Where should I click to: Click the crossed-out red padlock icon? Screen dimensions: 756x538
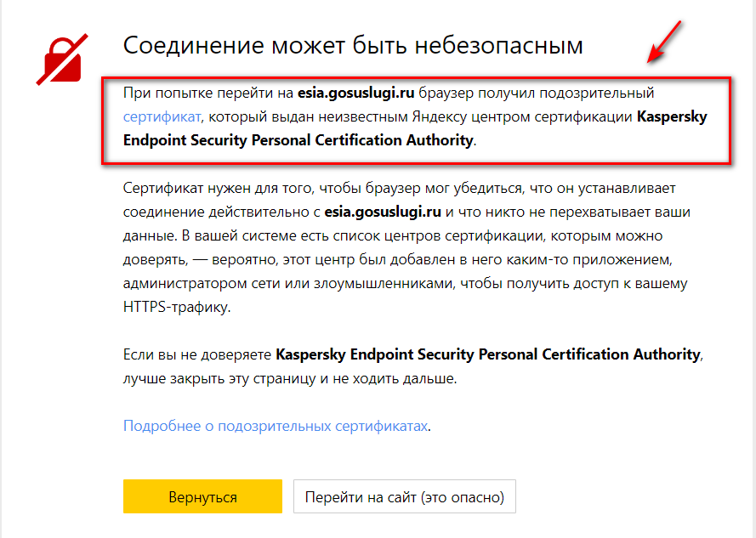pyautogui.click(x=62, y=59)
